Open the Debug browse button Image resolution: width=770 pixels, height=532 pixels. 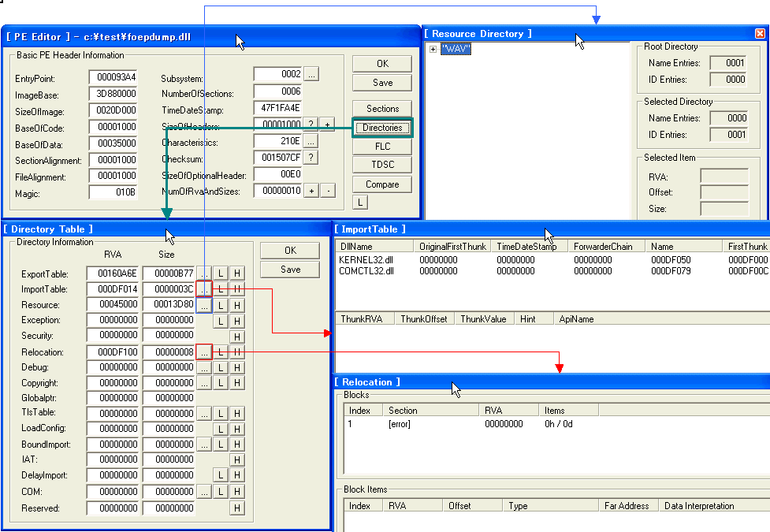click(204, 367)
